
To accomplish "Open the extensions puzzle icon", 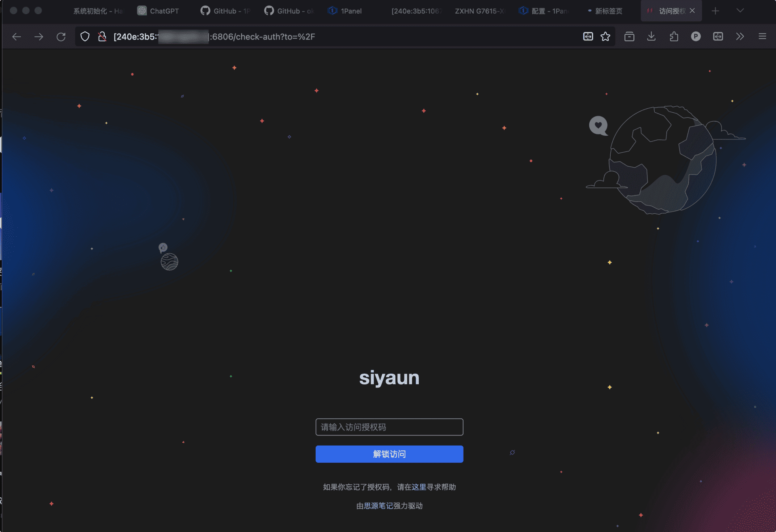I will [674, 37].
